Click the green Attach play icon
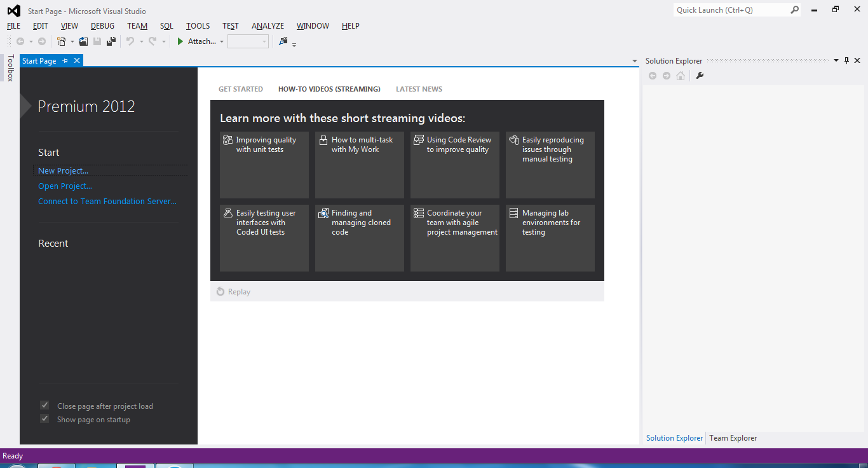Image resolution: width=868 pixels, height=468 pixels. coord(180,41)
